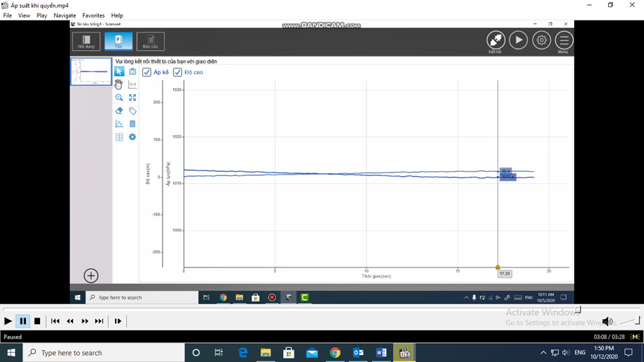Viewport: 644px width, 362px height.
Task: Click the player volume slider
Action: 628,321
